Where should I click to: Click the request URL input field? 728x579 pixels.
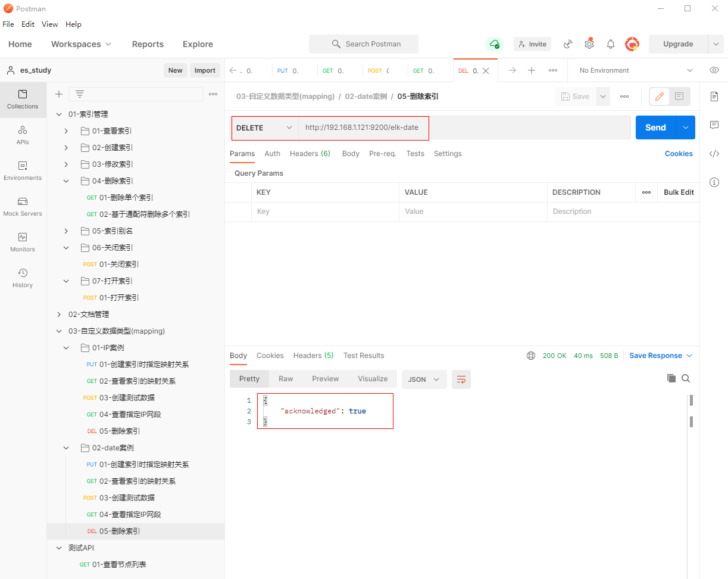(464, 127)
